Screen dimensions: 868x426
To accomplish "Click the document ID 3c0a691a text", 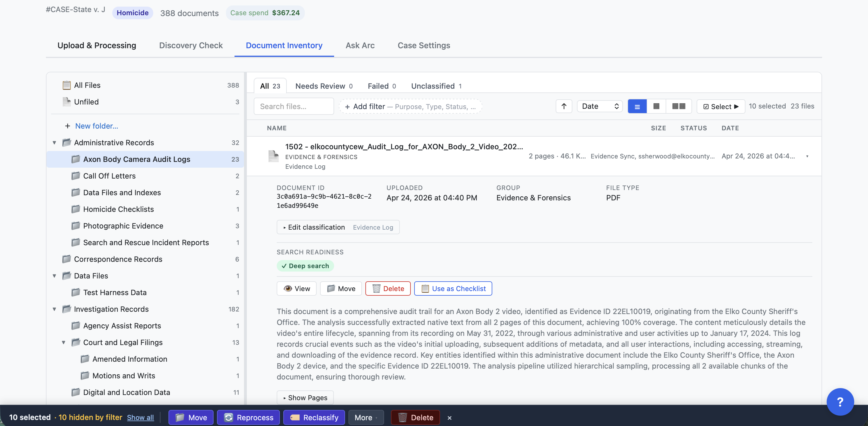I will tap(324, 201).
